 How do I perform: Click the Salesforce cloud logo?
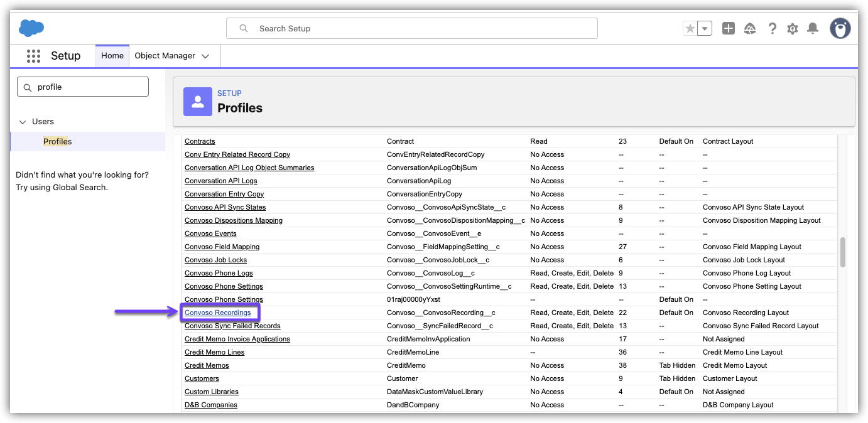31,28
